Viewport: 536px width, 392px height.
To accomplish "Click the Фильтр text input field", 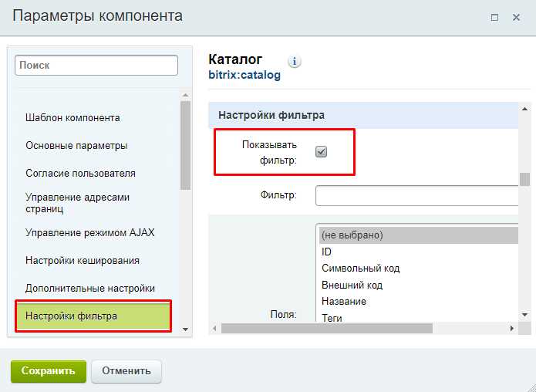I will coord(416,196).
